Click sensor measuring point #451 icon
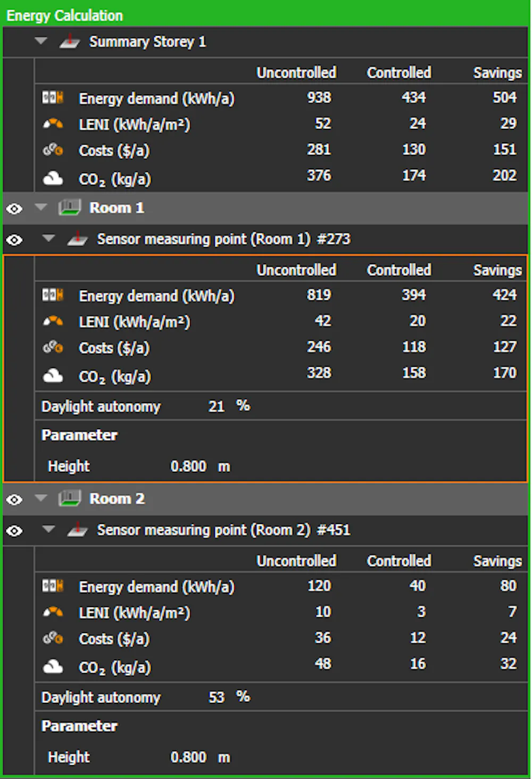The width and height of the screenshot is (532, 779). pyautogui.click(x=78, y=530)
